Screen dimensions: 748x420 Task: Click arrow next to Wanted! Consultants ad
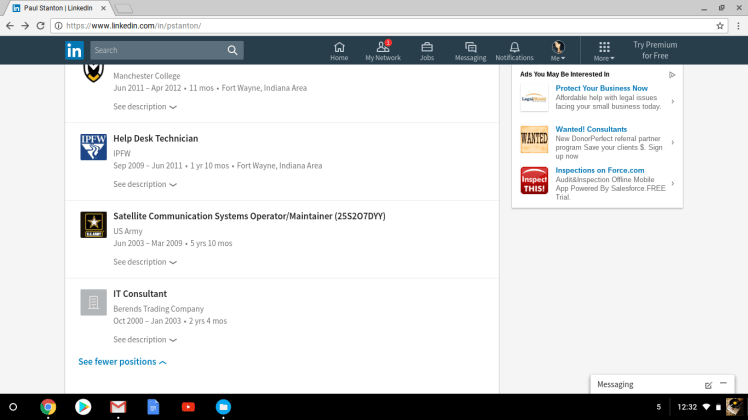[x=673, y=142]
